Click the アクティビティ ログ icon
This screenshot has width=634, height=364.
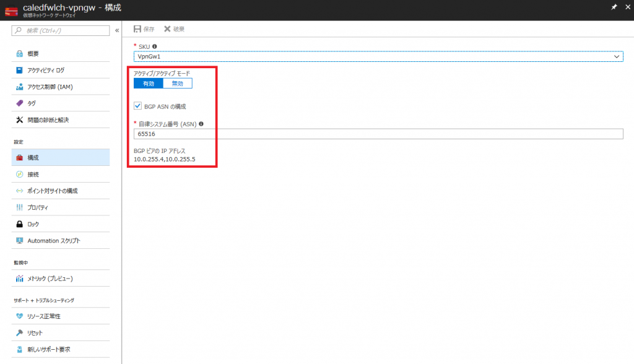click(19, 71)
